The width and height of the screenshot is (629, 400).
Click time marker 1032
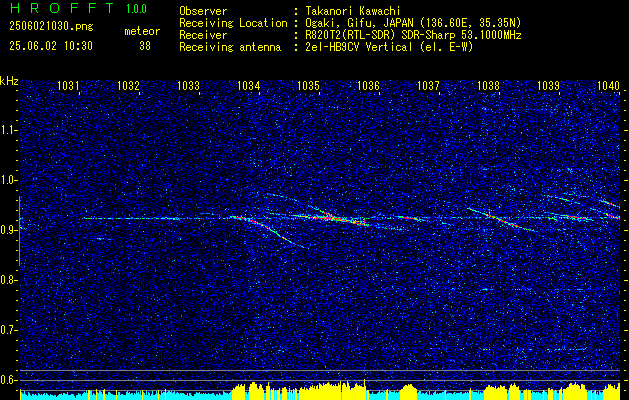tap(128, 85)
